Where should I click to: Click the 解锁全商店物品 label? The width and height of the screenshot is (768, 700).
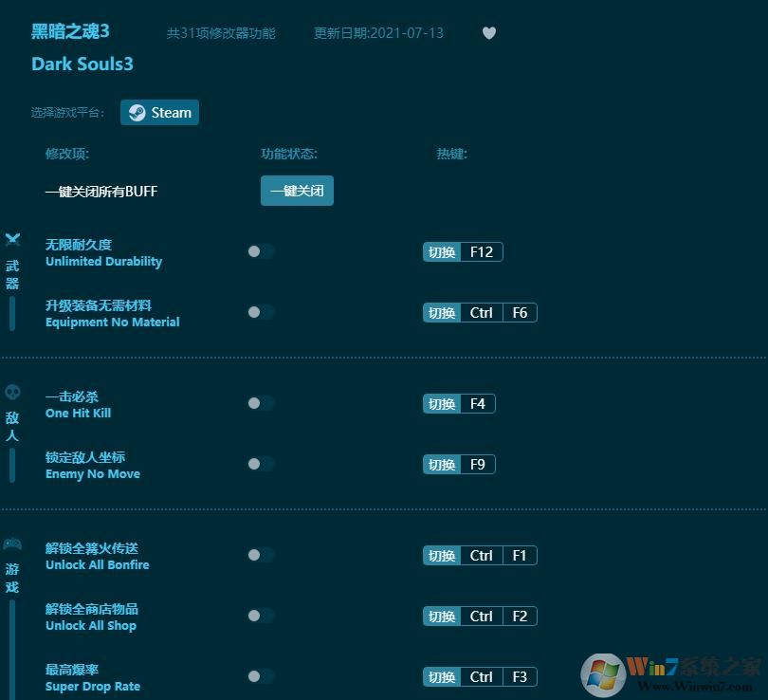pos(92,609)
